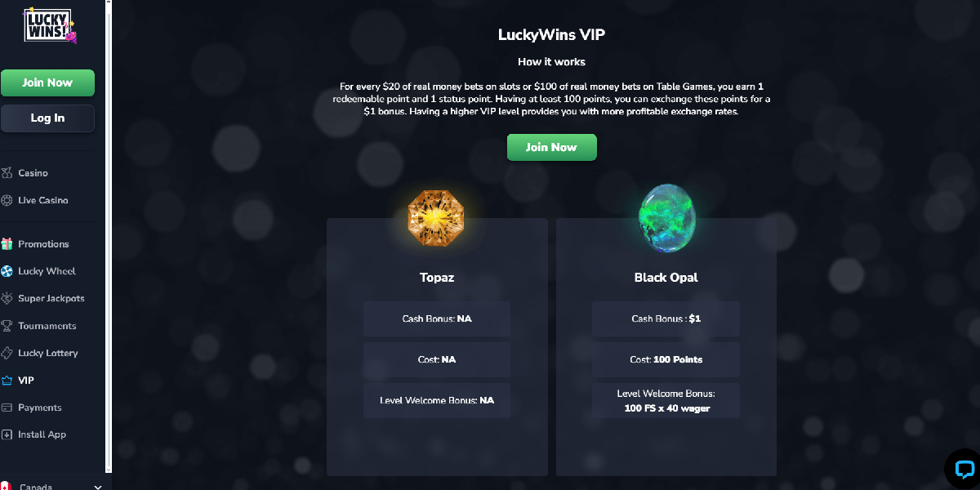Click the Install App download icon

[x=7, y=434]
